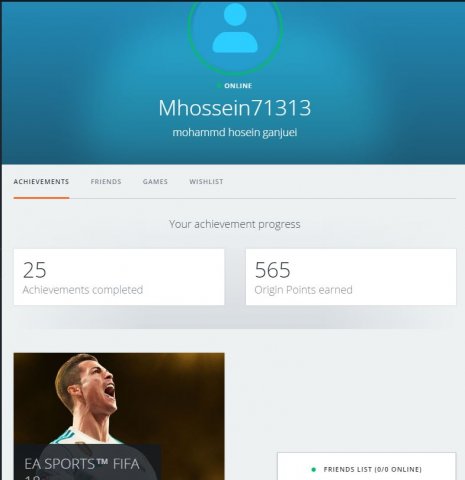This screenshot has height=480, width=465.
Task: Click the 25 achievements count number
Action: [35, 270]
